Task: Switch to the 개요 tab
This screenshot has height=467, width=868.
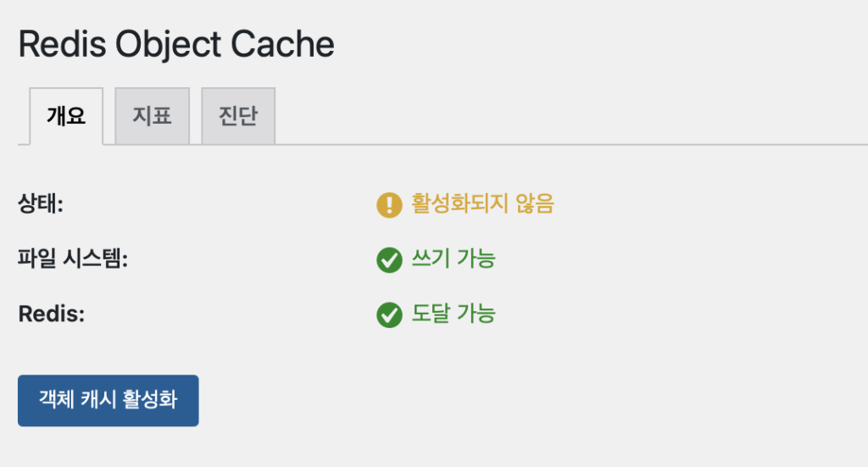Action: pyautogui.click(x=66, y=116)
